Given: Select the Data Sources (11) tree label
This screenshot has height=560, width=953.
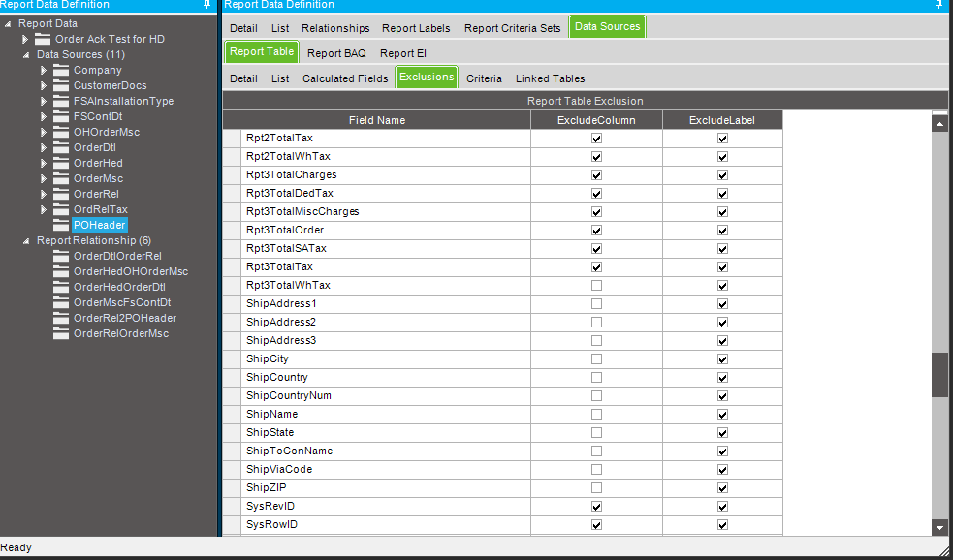Looking at the screenshot, I should tap(80, 54).
